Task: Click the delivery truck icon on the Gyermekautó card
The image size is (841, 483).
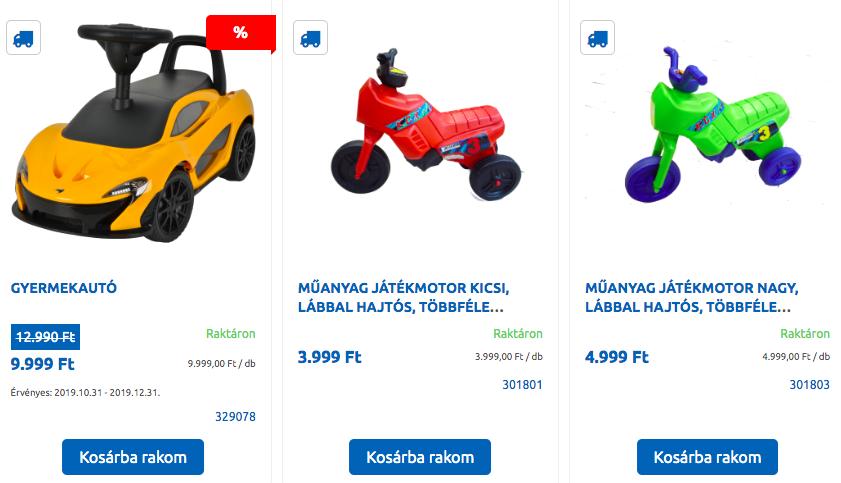Action: click(24, 38)
